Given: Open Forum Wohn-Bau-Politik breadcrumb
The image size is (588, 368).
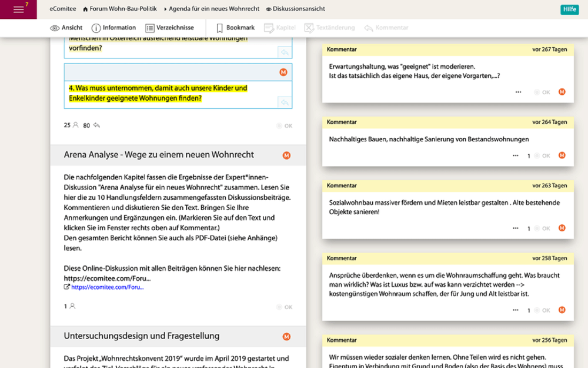Looking at the screenshot, I should [x=119, y=9].
